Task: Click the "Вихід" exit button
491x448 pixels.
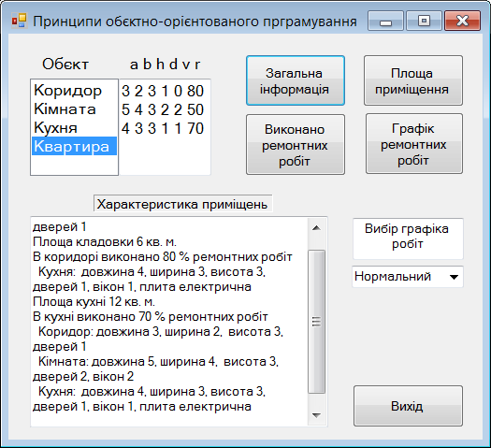Action: (x=408, y=406)
